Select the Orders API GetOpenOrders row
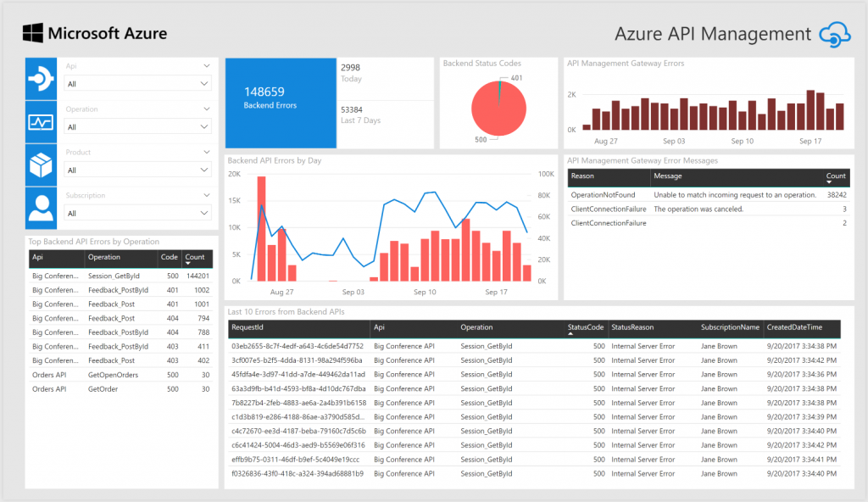 coord(120,375)
